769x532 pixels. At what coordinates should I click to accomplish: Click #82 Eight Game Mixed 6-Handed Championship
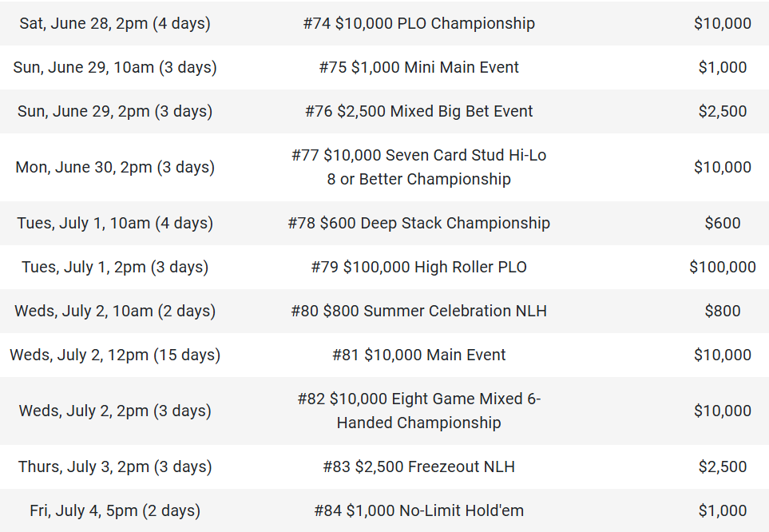[x=418, y=411]
